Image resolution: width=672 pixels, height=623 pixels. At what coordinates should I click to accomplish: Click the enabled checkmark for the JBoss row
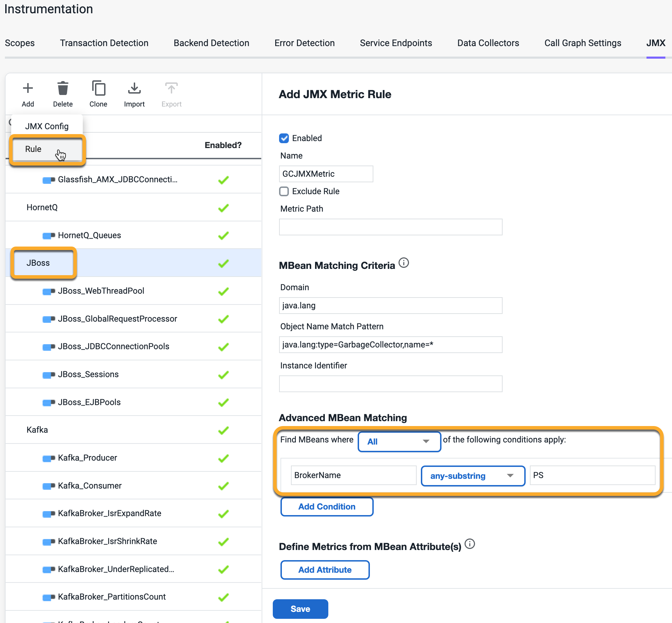pyautogui.click(x=224, y=264)
